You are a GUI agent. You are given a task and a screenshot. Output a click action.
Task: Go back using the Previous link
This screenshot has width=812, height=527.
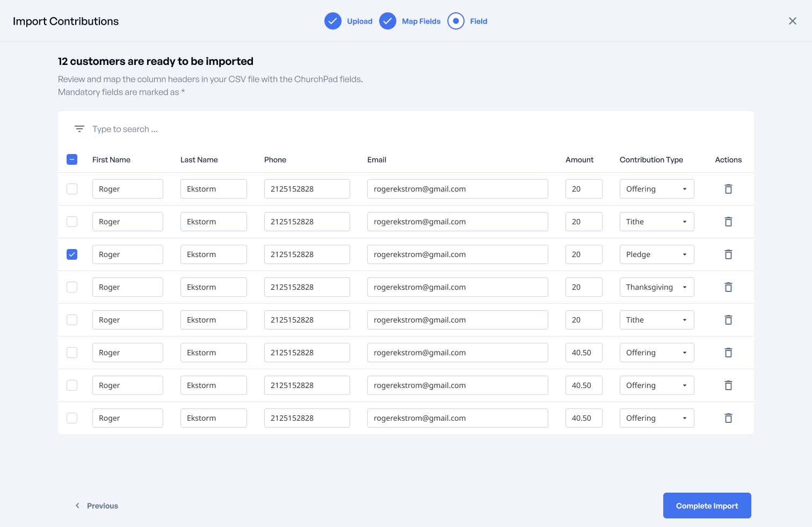coord(97,506)
